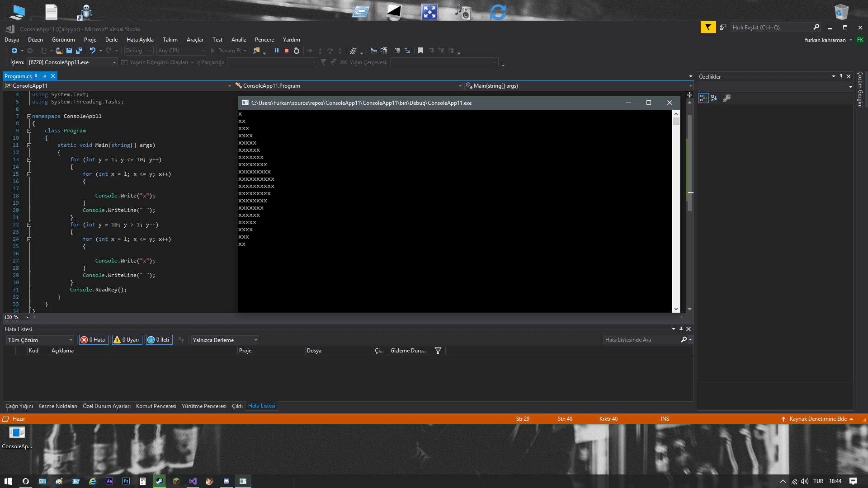Open the Tüm Çözüm scope dropdown
The image size is (868, 488).
[40, 340]
